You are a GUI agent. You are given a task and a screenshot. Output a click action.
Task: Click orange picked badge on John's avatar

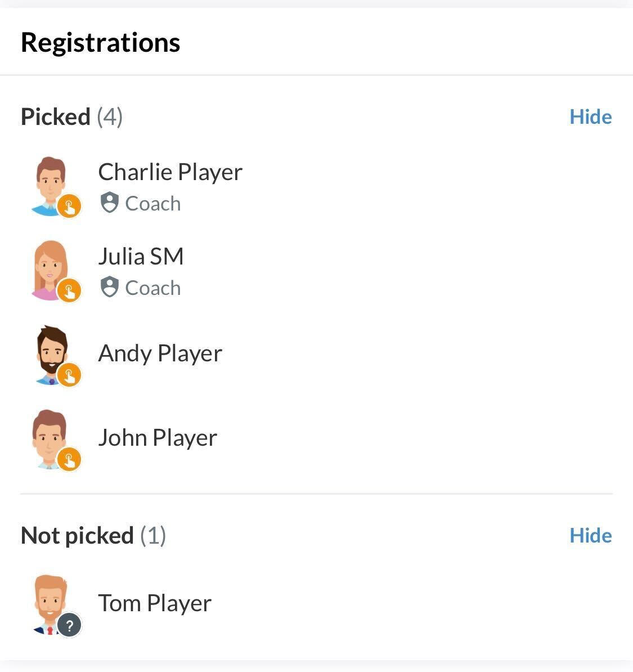[x=69, y=459]
